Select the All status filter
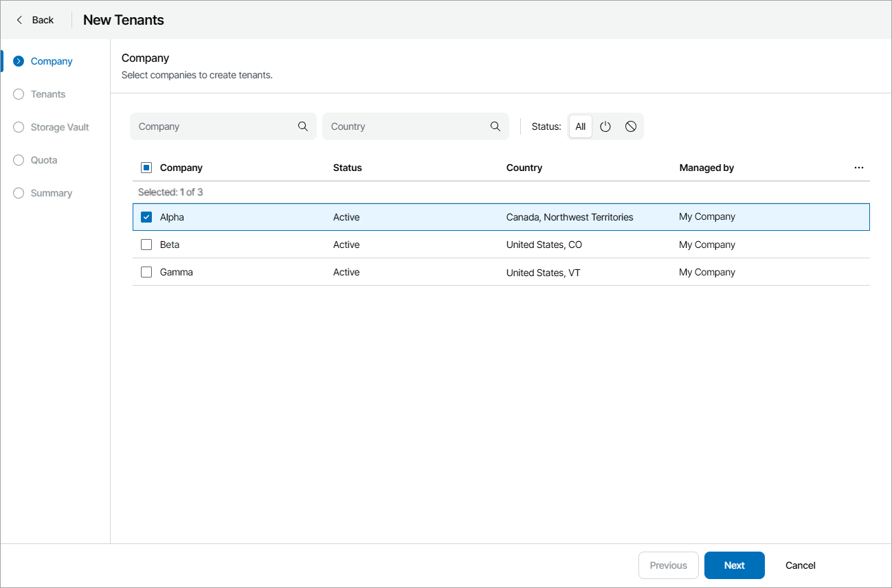 pos(581,126)
